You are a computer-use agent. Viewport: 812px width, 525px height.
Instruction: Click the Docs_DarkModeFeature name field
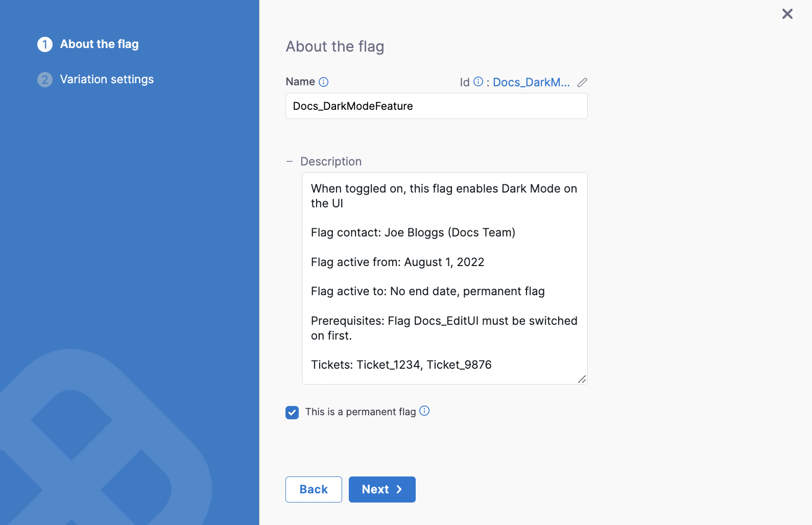click(x=436, y=106)
